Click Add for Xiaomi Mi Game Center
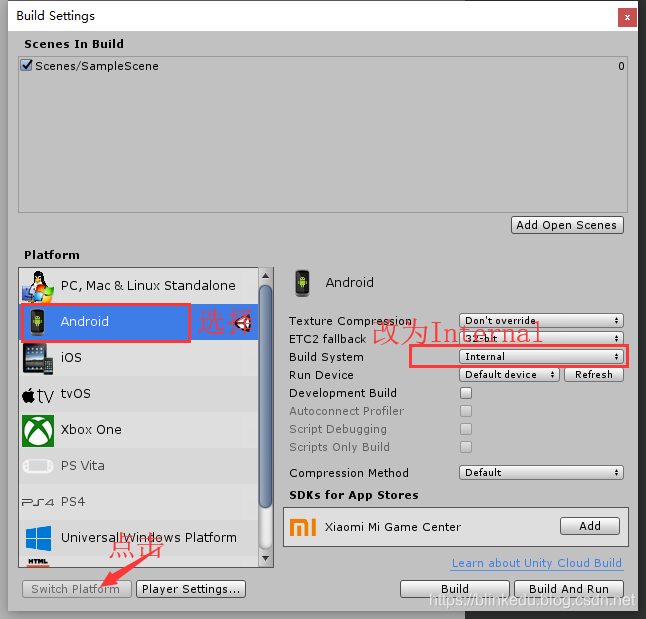 click(590, 526)
